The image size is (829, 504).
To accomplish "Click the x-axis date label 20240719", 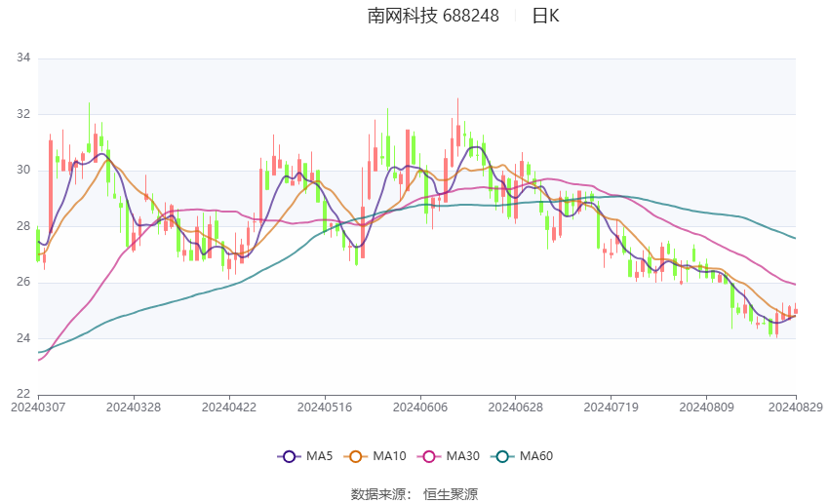I will [612, 407].
